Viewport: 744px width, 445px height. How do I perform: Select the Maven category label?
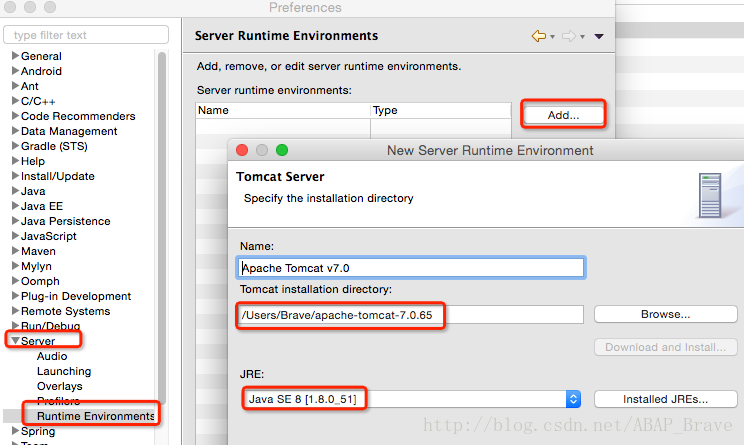[38, 251]
